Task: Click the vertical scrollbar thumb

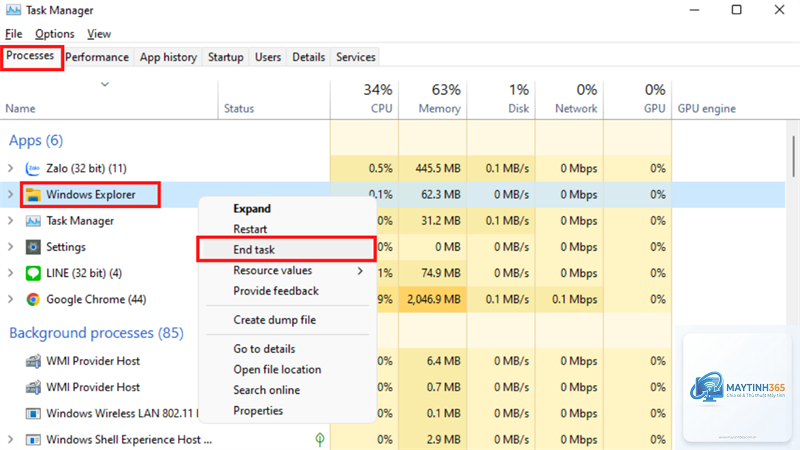Action: click(793, 156)
